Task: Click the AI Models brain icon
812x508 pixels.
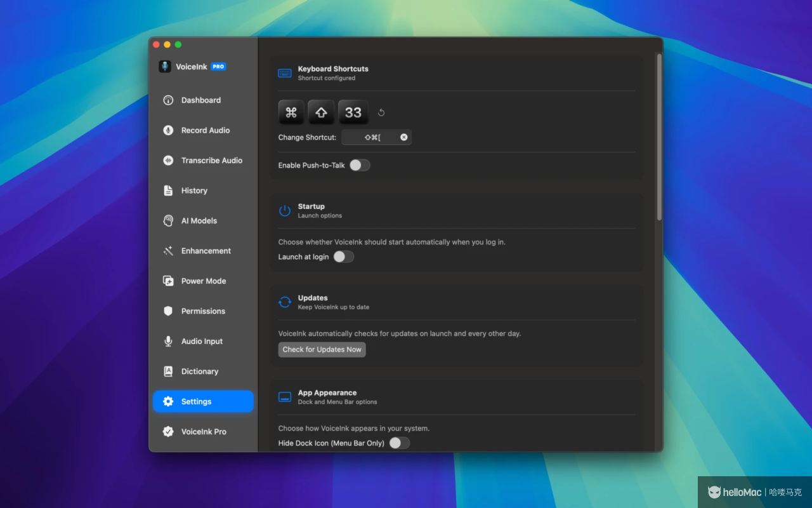Action: pyautogui.click(x=168, y=221)
